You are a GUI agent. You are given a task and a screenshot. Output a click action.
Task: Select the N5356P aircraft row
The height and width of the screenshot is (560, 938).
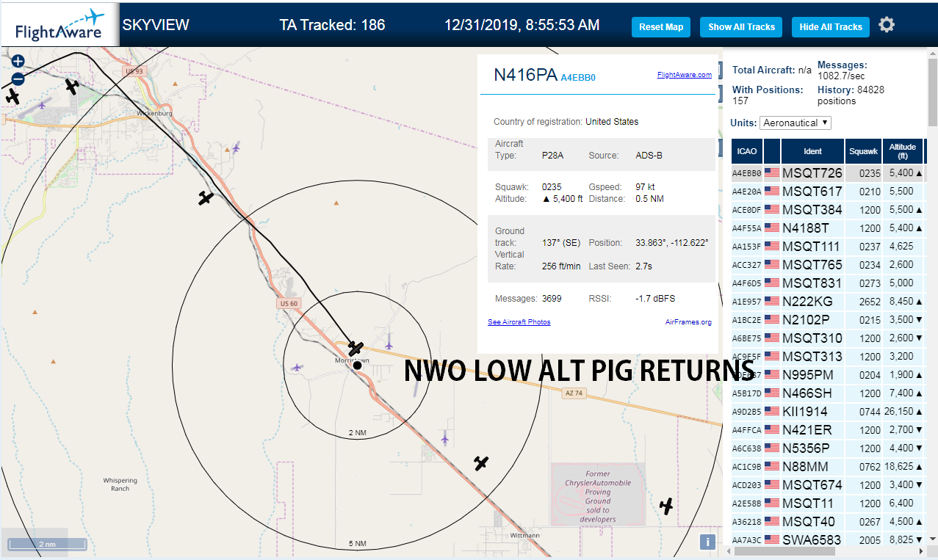point(828,448)
